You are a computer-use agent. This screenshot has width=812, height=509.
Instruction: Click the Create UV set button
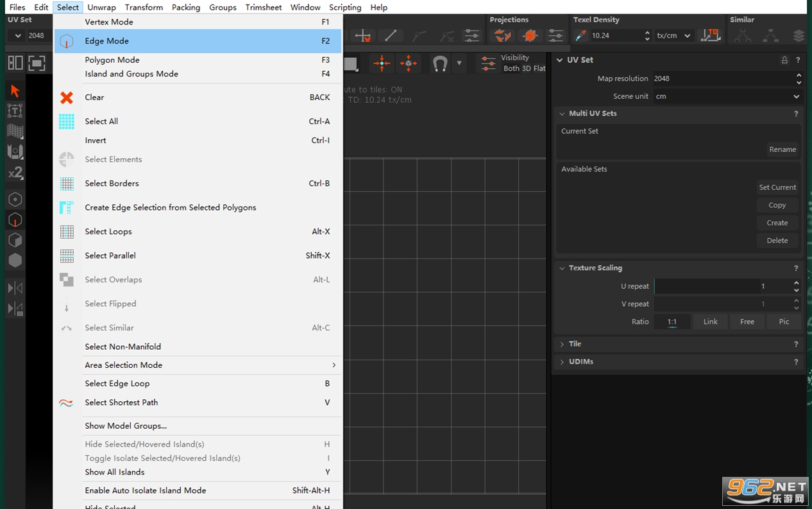click(x=777, y=223)
